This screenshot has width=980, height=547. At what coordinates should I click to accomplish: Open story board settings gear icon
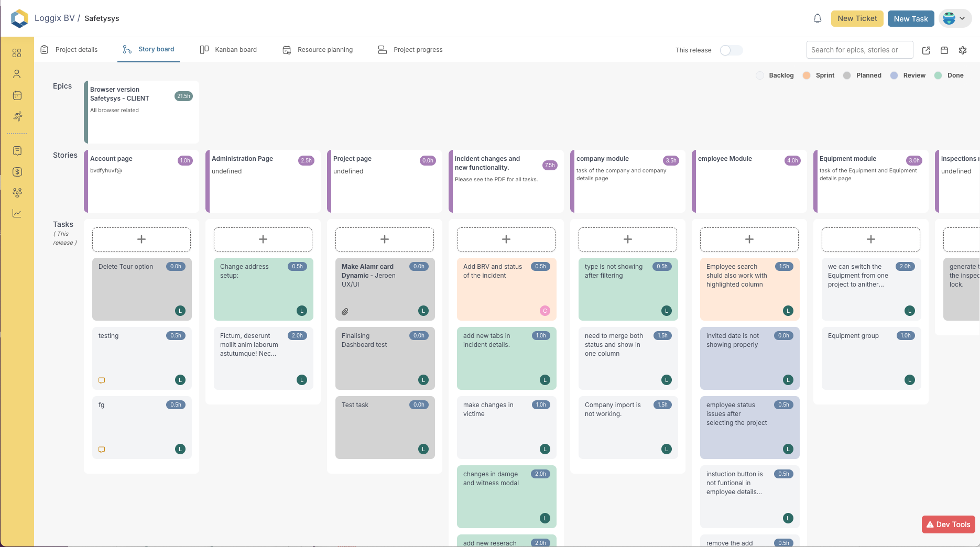click(962, 50)
